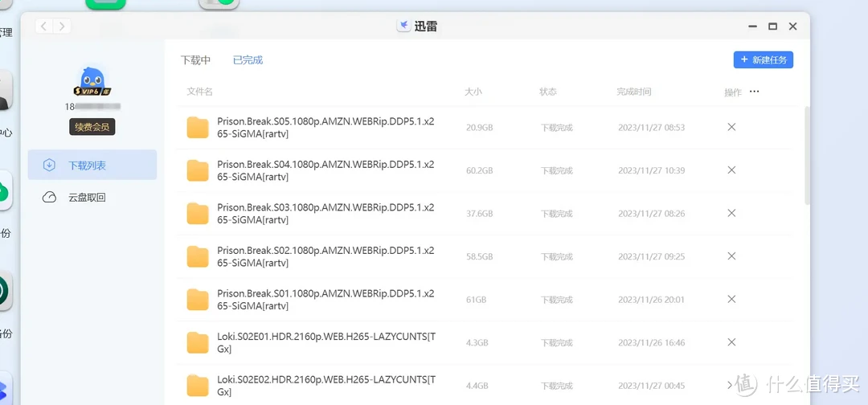Select the Prison.Break.S02.1080p file name
The height and width of the screenshot is (405, 868).
click(325, 256)
